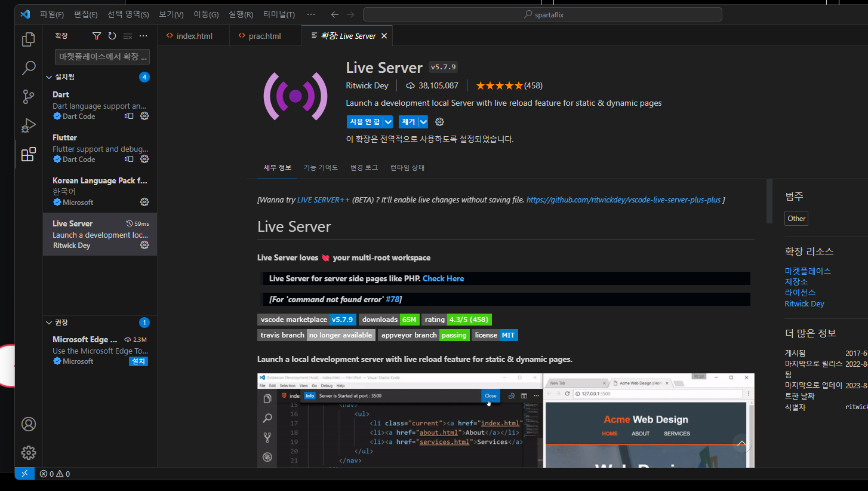Image resolution: width=868 pixels, height=491 pixels.
Task: Filter extensions with the funnel icon
Action: coord(97,36)
